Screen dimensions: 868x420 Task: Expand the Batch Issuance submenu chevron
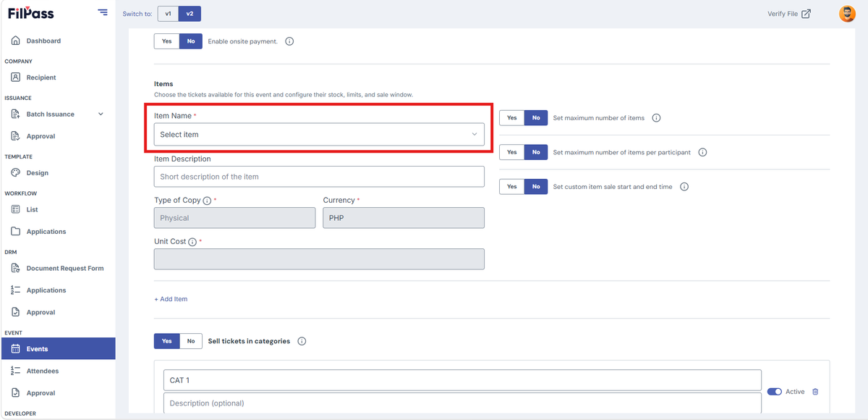click(x=101, y=114)
